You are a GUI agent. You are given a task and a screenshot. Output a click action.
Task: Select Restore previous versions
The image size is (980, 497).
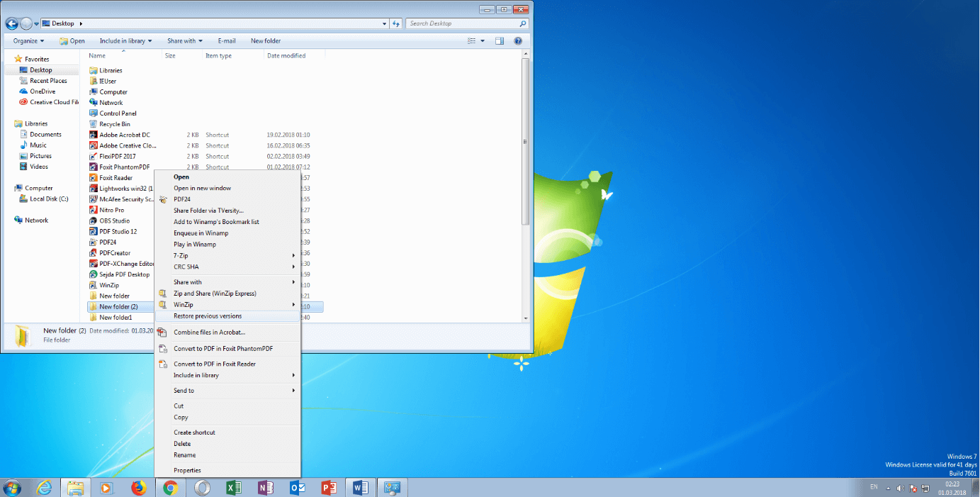click(x=227, y=316)
